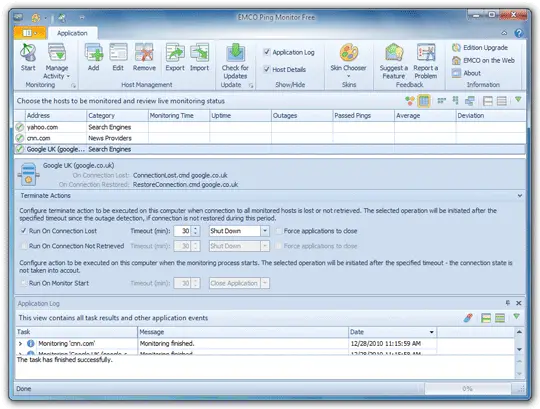Toggle the Application Log checkbox in ribbon

[267, 52]
